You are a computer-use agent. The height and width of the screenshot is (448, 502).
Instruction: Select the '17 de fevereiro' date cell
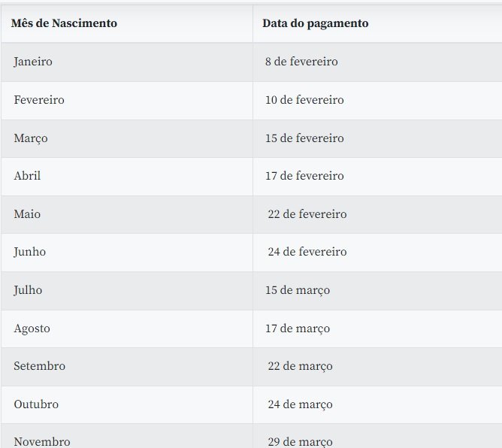point(304,176)
